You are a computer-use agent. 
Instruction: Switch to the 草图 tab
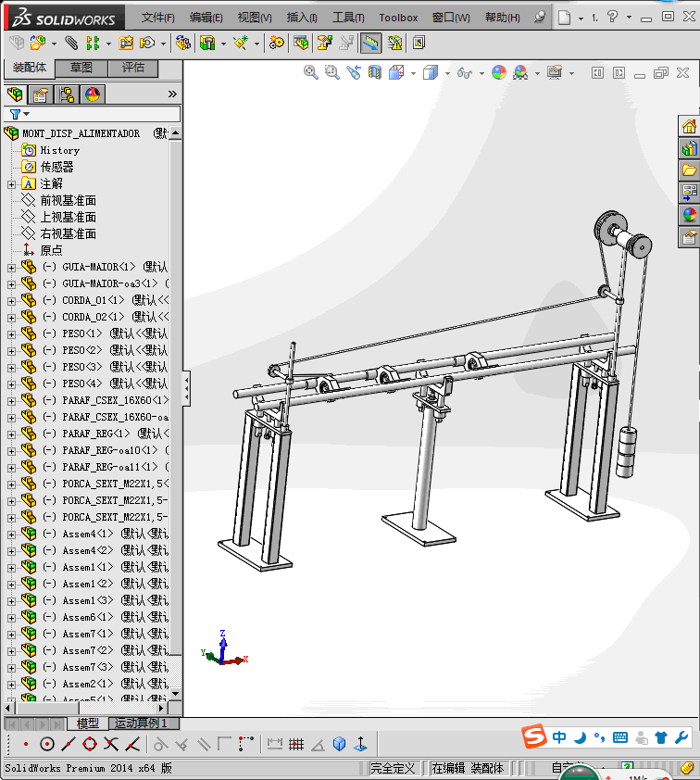81,68
